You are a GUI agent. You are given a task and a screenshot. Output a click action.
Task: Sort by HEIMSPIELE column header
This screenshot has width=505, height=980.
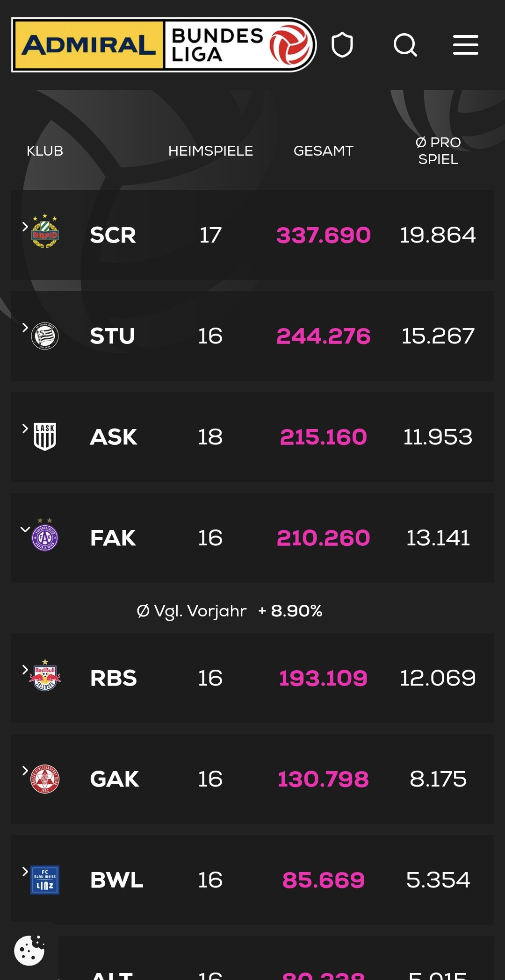pyautogui.click(x=210, y=151)
